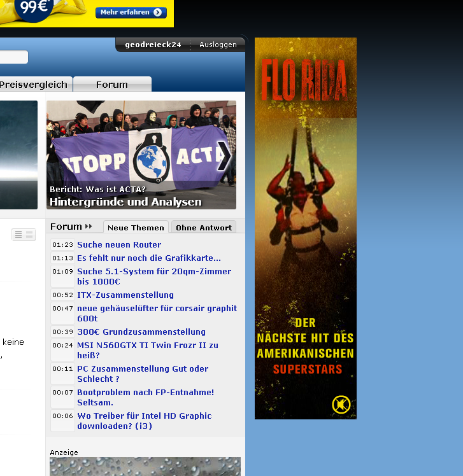Open the thread Suche neuen Router

tap(119, 244)
